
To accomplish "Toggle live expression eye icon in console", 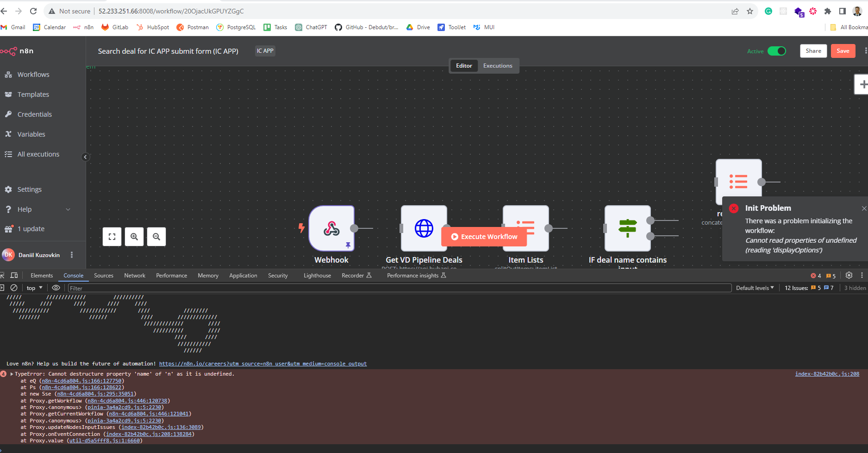I will pyautogui.click(x=56, y=288).
